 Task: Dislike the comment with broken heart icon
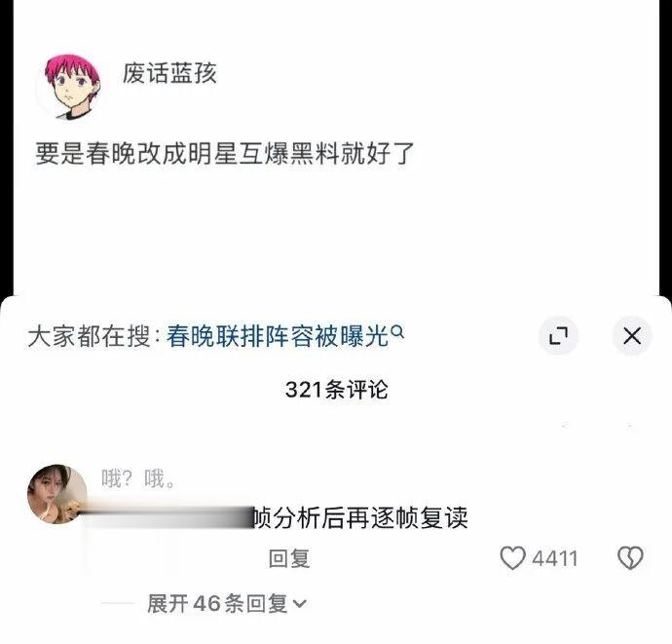click(x=630, y=558)
